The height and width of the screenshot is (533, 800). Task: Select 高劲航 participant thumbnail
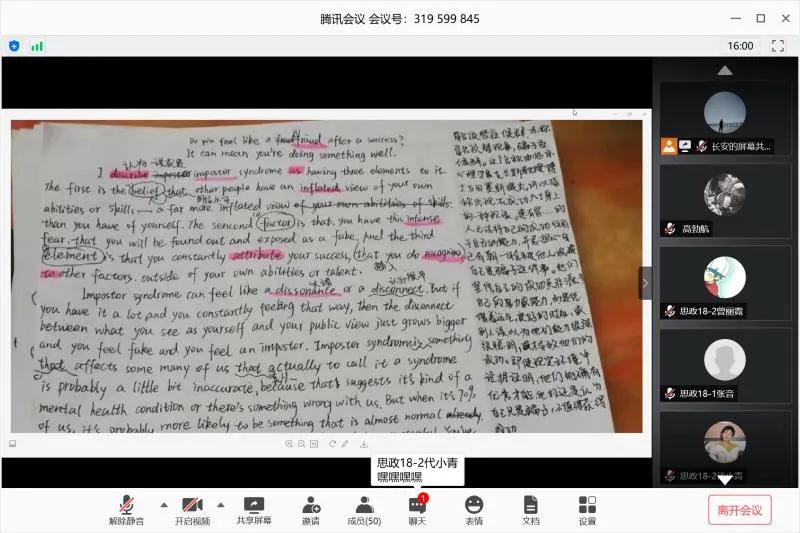coord(725,201)
